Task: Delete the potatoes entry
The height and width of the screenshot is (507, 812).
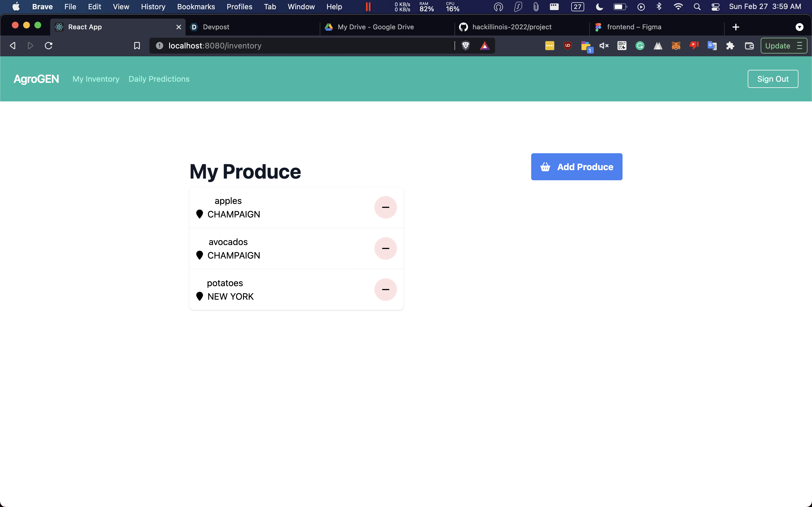Action: coord(385,289)
